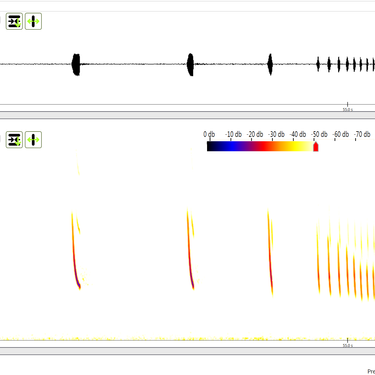Viewport: 375px width, 375px height.
Task: Select the first pulse in the waveform
Action: click(x=76, y=64)
